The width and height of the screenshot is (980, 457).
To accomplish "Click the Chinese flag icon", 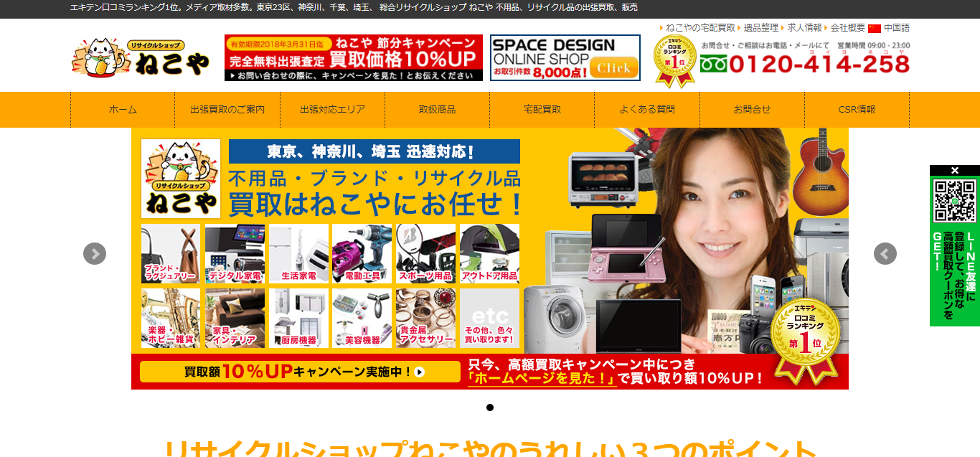I will [x=874, y=28].
